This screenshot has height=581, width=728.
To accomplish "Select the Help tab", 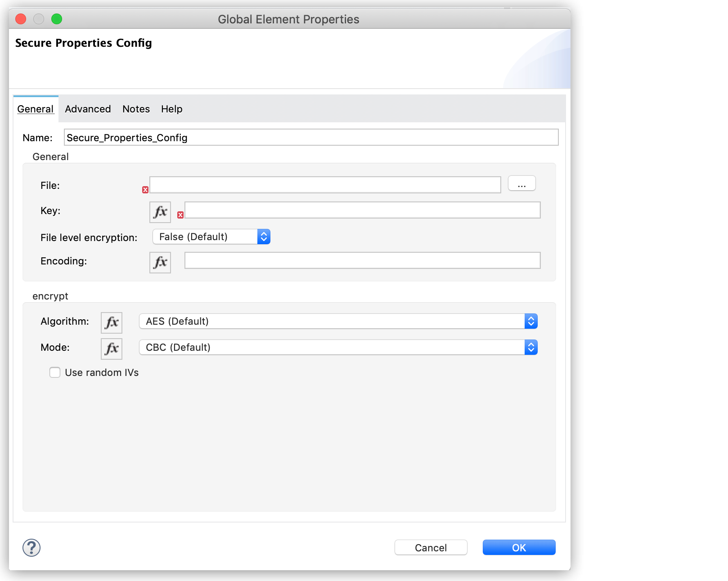I will click(171, 109).
